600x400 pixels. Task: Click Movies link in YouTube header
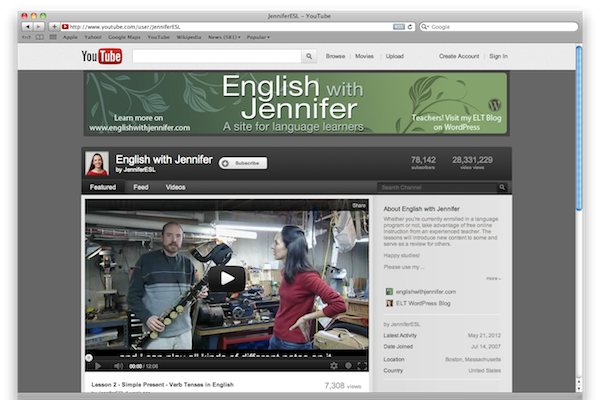pyautogui.click(x=364, y=56)
